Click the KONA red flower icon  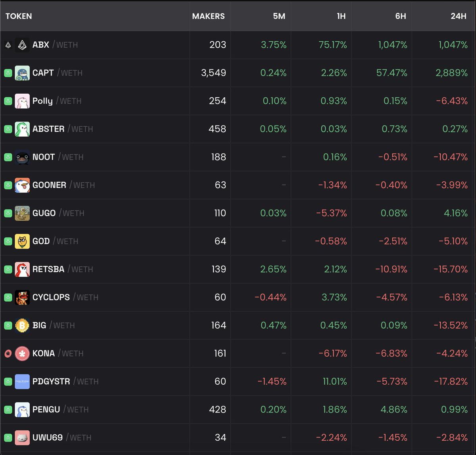[x=22, y=354]
